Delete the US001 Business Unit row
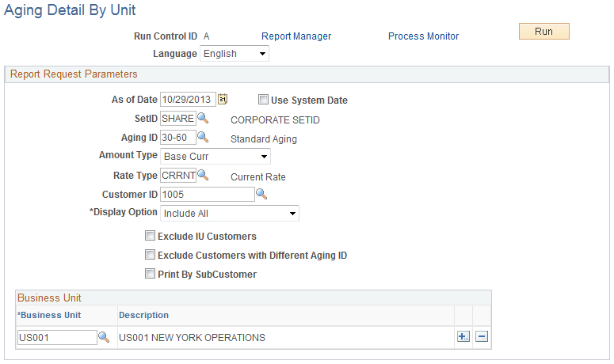 pos(481,337)
